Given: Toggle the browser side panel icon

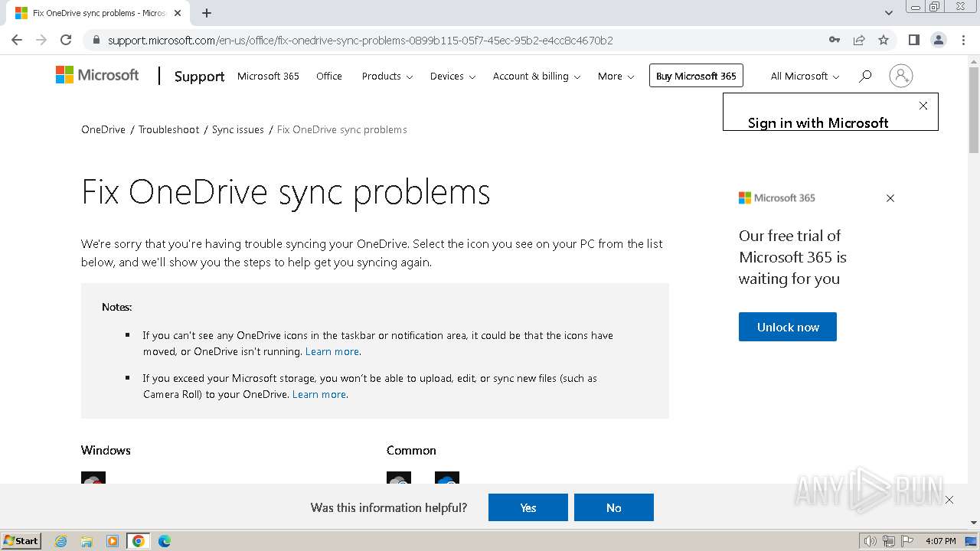Looking at the screenshot, I should (913, 40).
